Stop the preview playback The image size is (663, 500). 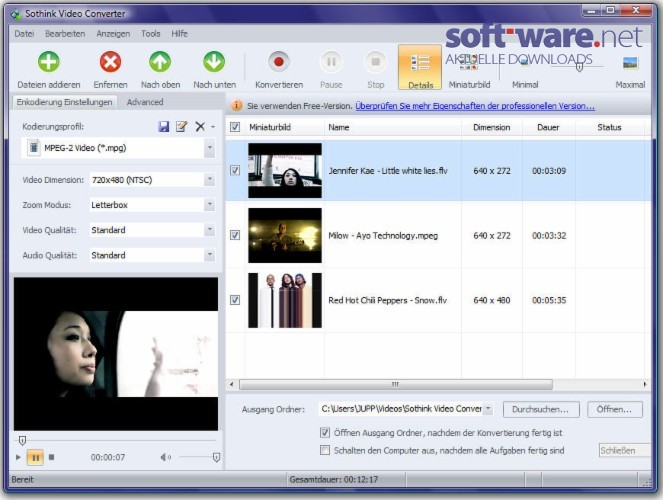click(51, 457)
